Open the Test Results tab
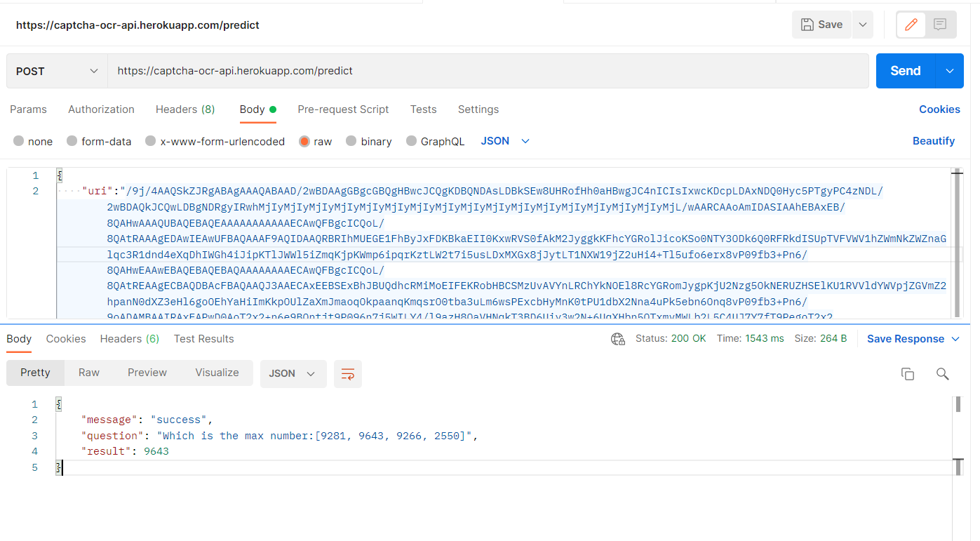The width and height of the screenshot is (980, 541). pyautogui.click(x=204, y=339)
